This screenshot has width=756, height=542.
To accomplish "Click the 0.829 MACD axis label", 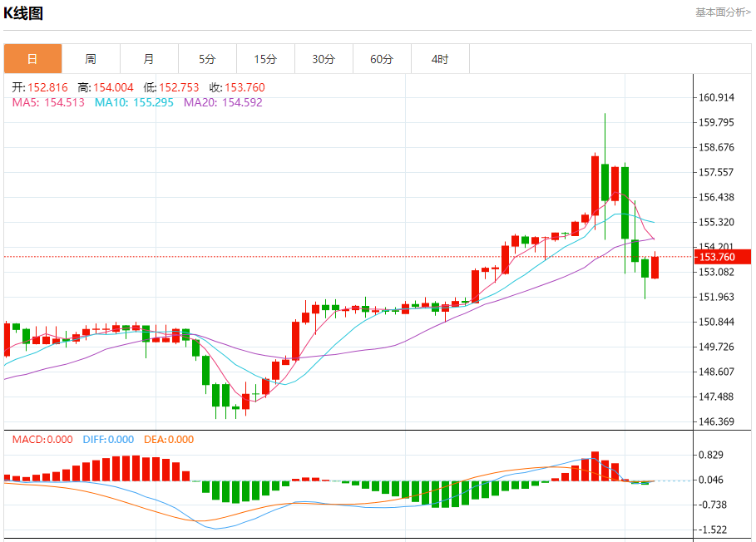I will pos(711,455).
